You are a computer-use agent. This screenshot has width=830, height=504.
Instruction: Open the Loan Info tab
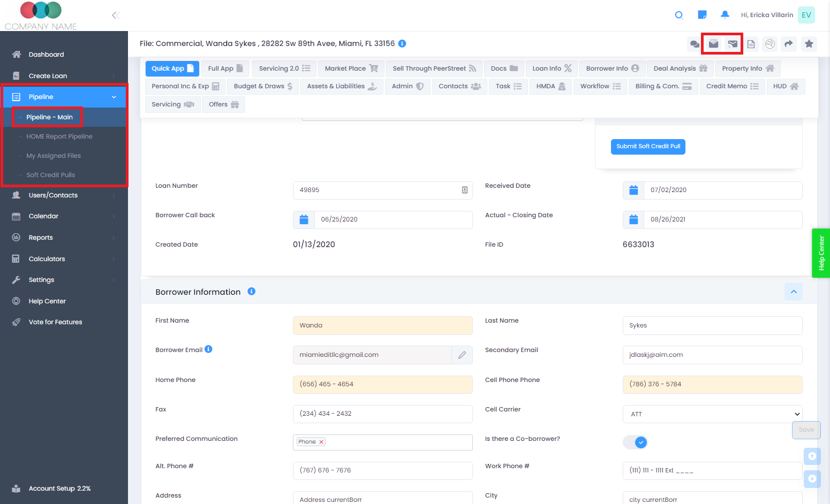click(552, 68)
